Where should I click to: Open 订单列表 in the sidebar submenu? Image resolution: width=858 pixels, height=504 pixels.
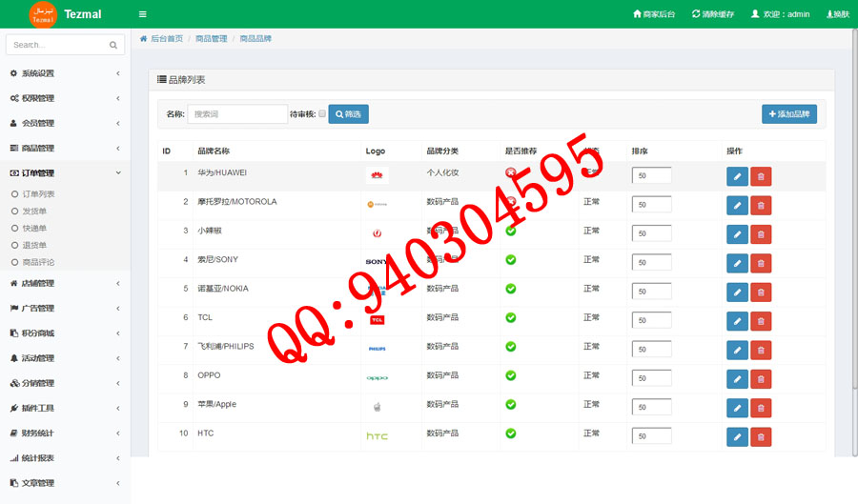tap(39, 194)
